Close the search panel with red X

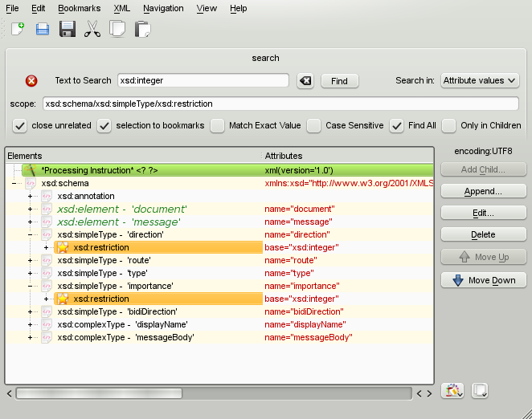click(x=31, y=81)
